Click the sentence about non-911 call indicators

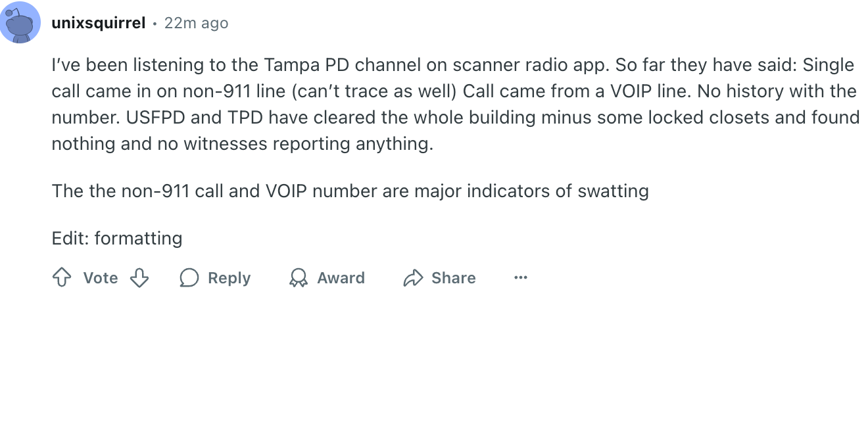[x=350, y=191]
